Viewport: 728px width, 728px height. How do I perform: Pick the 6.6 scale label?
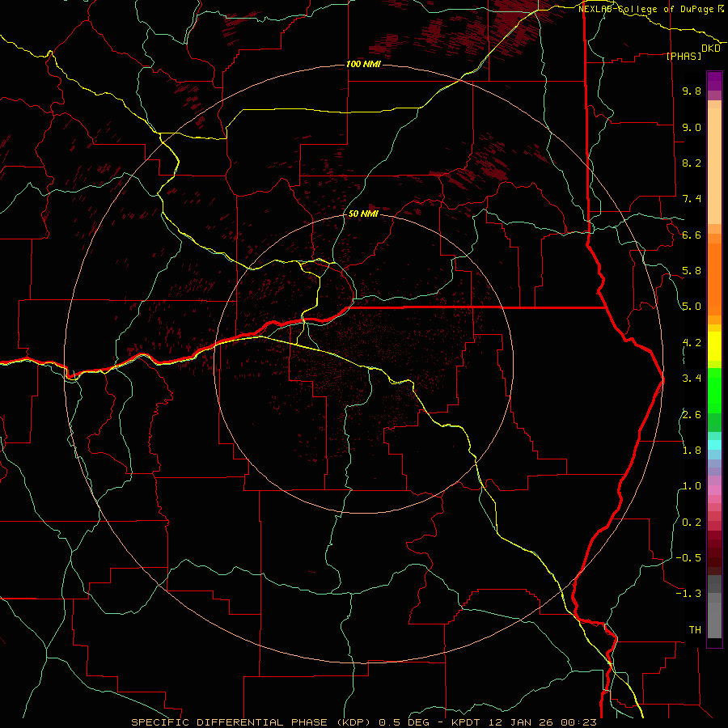coord(692,235)
